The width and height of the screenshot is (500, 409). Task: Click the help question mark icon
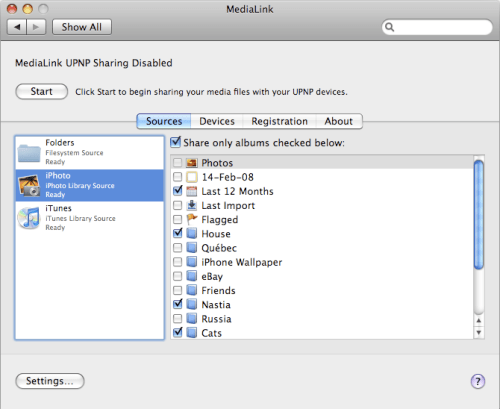point(478,381)
